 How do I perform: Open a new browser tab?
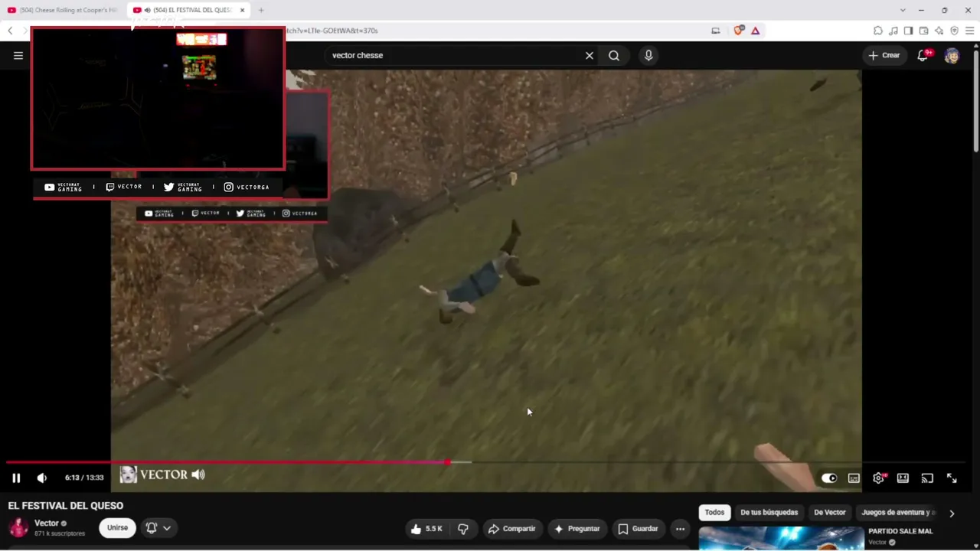261,10
